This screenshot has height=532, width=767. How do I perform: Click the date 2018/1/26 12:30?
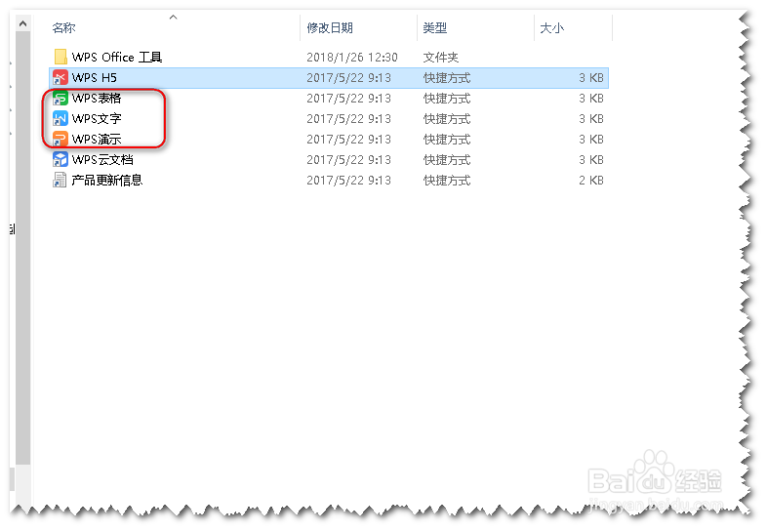(x=351, y=58)
